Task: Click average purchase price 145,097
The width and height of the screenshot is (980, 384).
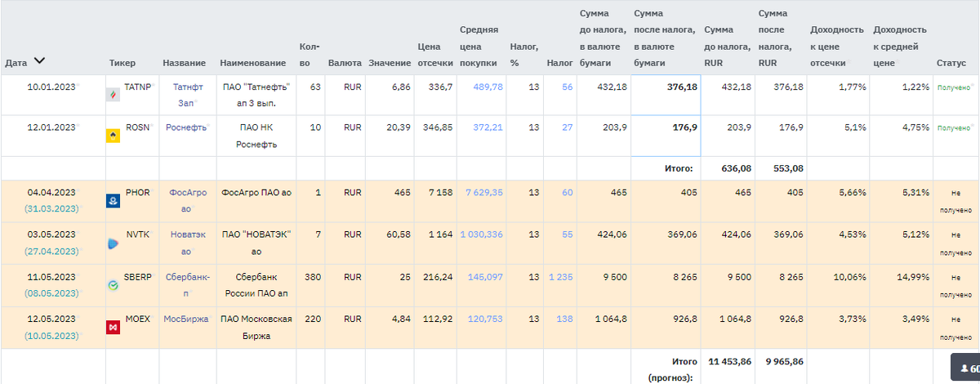Action: click(x=485, y=277)
